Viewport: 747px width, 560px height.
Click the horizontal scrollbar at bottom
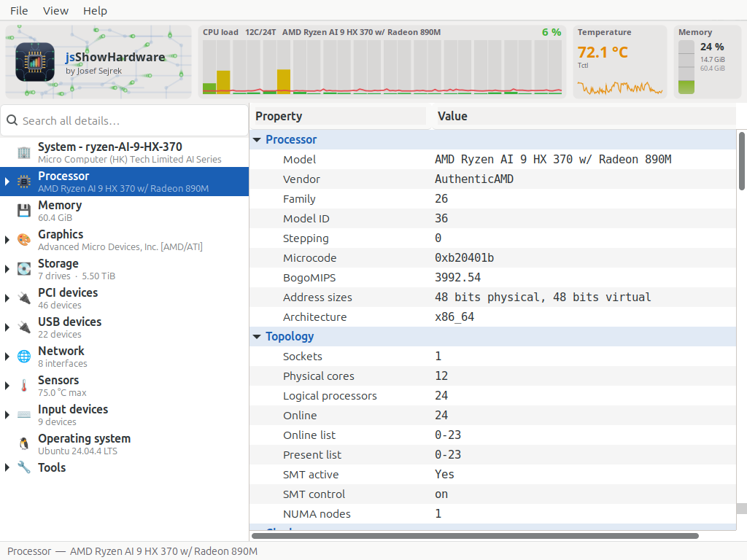pyautogui.click(x=475, y=536)
